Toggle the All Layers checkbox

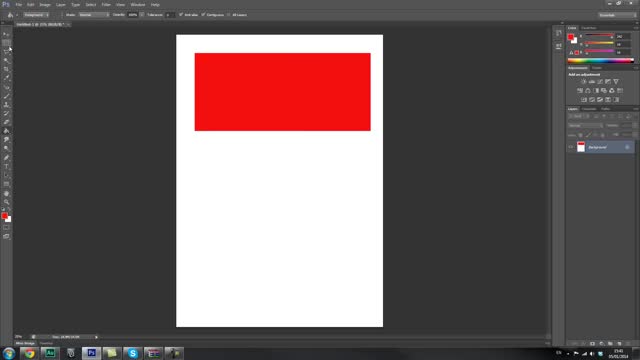click(229, 15)
